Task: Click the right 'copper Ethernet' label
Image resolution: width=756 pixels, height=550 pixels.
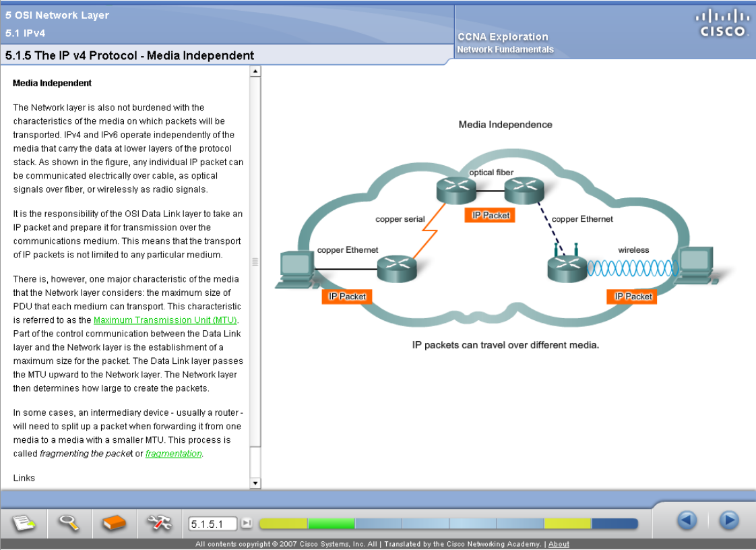Action: (582, 219)
